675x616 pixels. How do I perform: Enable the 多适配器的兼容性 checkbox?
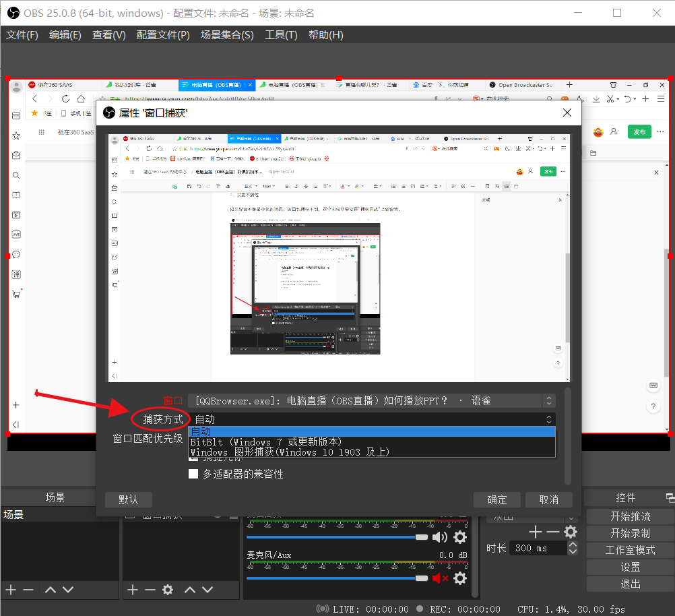(193, 474)
